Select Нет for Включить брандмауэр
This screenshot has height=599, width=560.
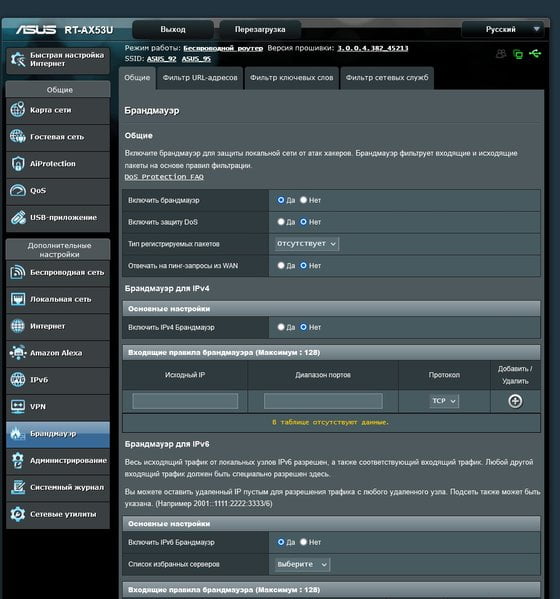(x=303, y=200)
